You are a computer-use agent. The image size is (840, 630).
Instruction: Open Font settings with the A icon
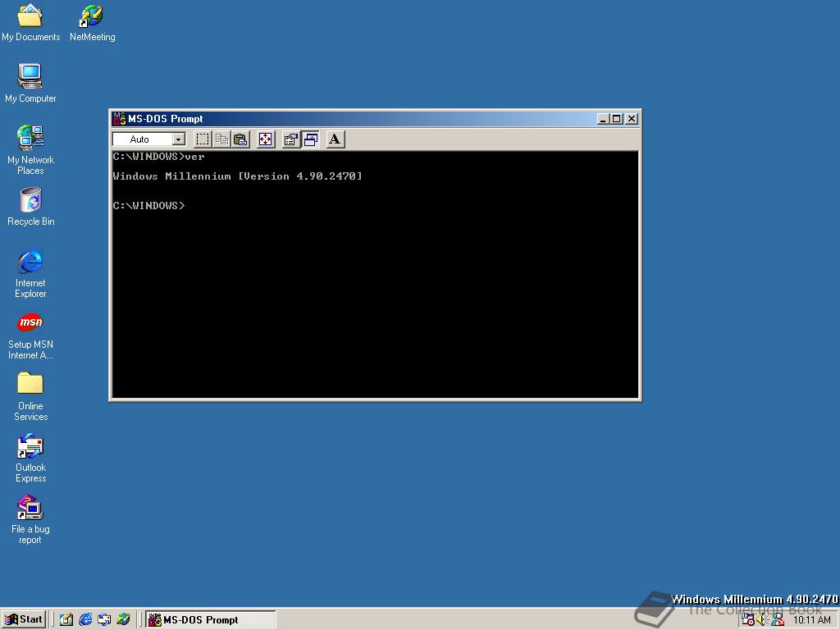(335, 139)
